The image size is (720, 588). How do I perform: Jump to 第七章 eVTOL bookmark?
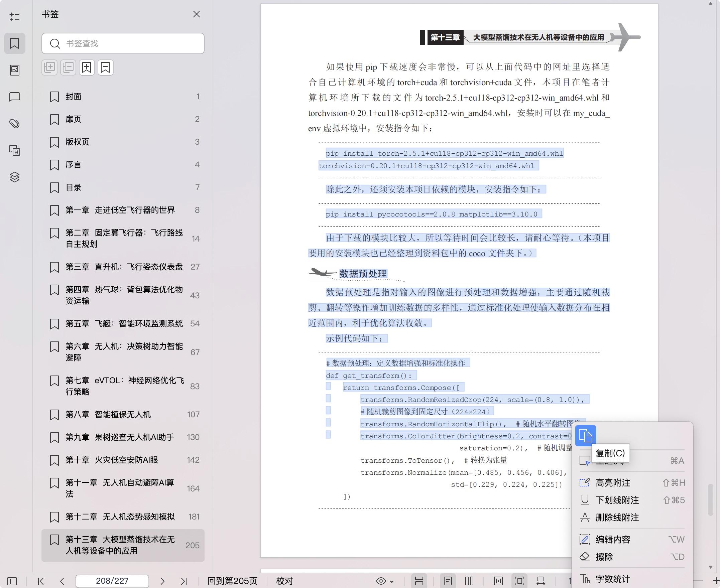pos(123,386)
